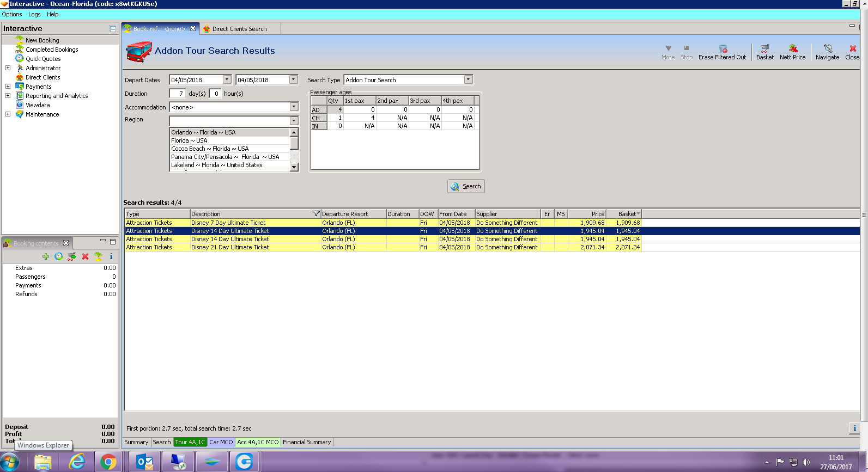The image size is (868, 472).
Task: Close the Addon Tour Search Results view
Action: pyautogui.click(x=852, y=52)
